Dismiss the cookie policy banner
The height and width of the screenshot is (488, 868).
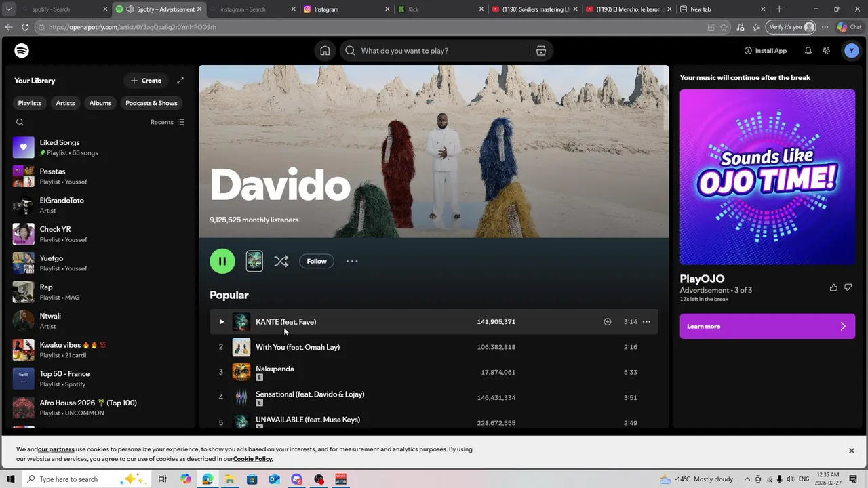tap(852, 451)
